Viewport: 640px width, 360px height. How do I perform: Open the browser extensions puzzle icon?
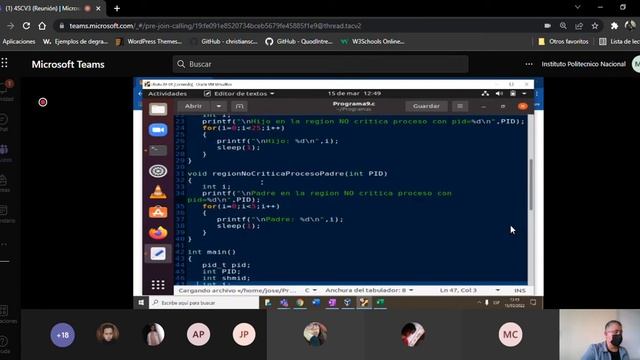click(614, 26)
